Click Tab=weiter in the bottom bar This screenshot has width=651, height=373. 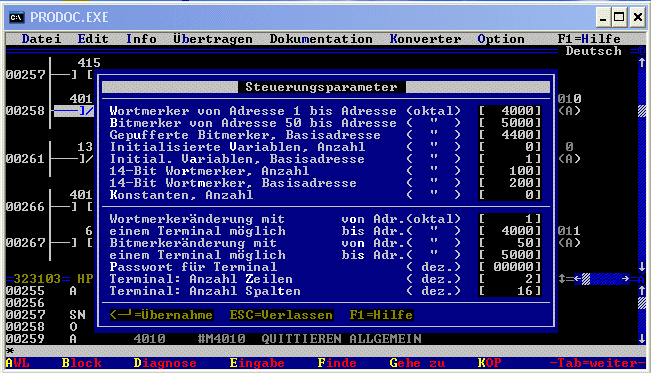(597, 363)
